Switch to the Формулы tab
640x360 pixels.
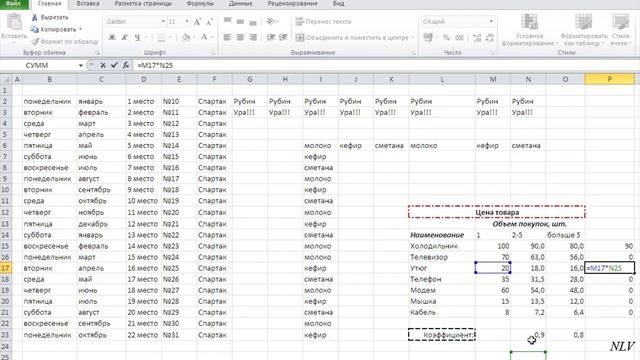click(200, 4)
